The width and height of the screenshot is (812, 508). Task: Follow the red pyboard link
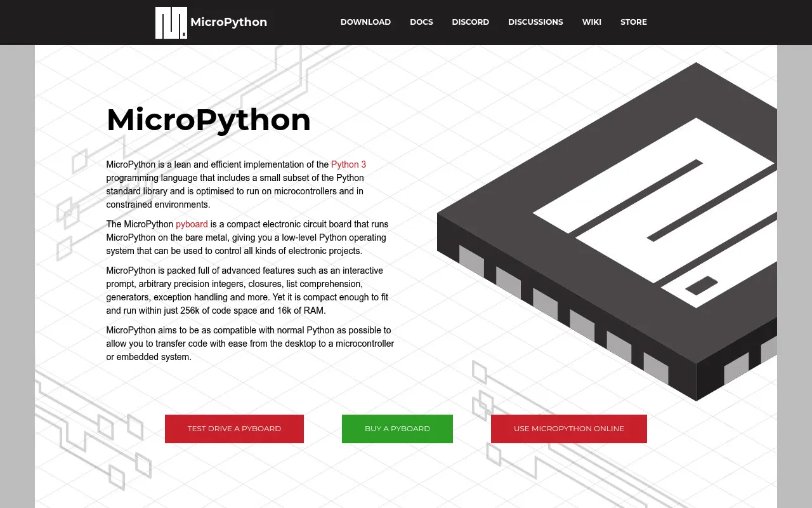tap(192, 224)
